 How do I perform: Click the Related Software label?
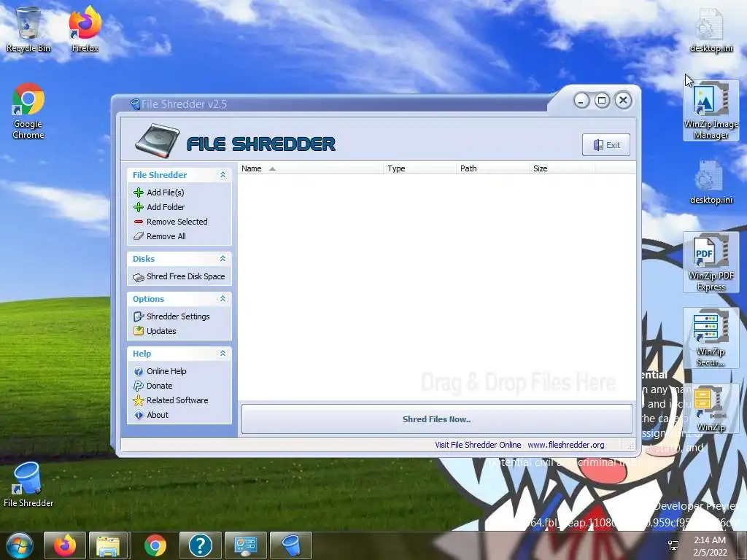pyautogui.click(x=177, y=400)
